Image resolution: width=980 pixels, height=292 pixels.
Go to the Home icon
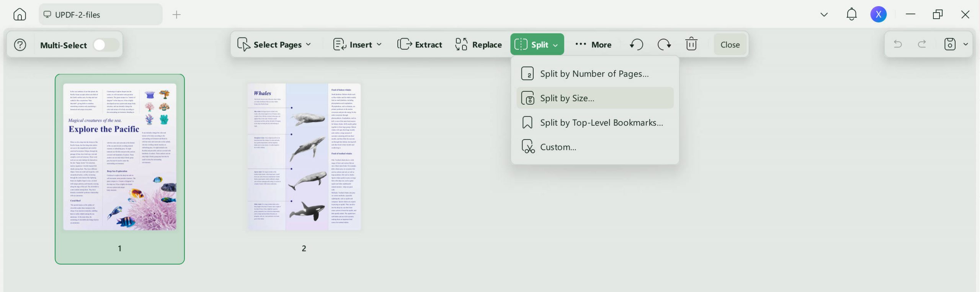coord(20,15)
